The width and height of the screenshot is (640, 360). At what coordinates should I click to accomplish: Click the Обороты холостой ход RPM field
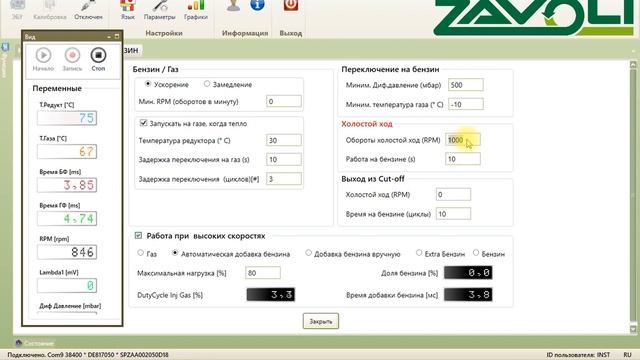pos(463,140)
